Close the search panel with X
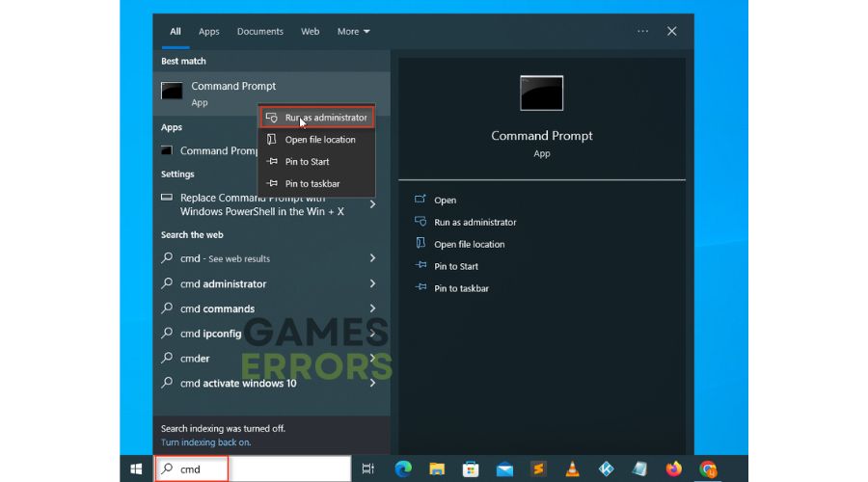This screenshot has width=868, height=482. point(671,31)
